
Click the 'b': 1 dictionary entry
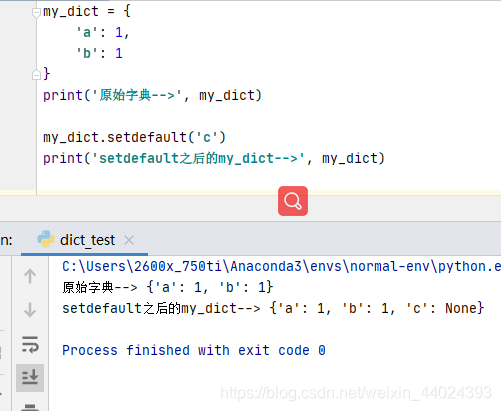click(99, 53)
